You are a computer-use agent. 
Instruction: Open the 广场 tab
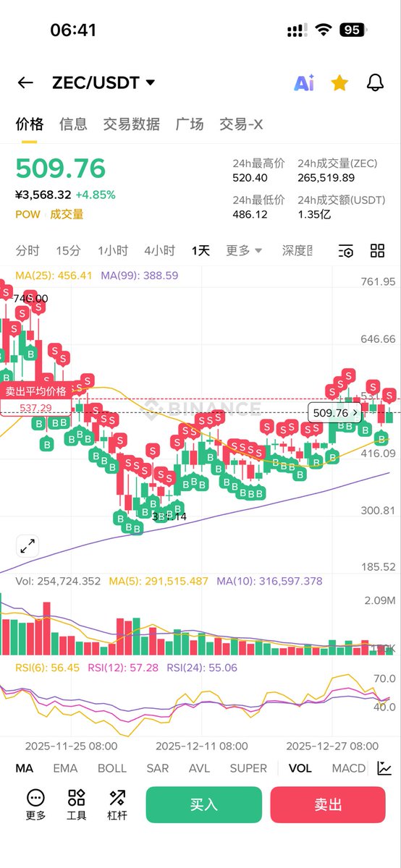(x=190, y=124)
